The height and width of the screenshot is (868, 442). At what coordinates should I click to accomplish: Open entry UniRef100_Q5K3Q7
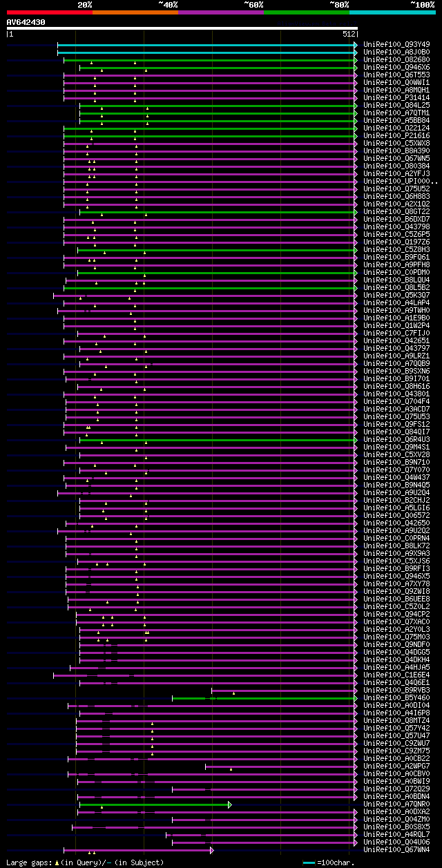396,296
